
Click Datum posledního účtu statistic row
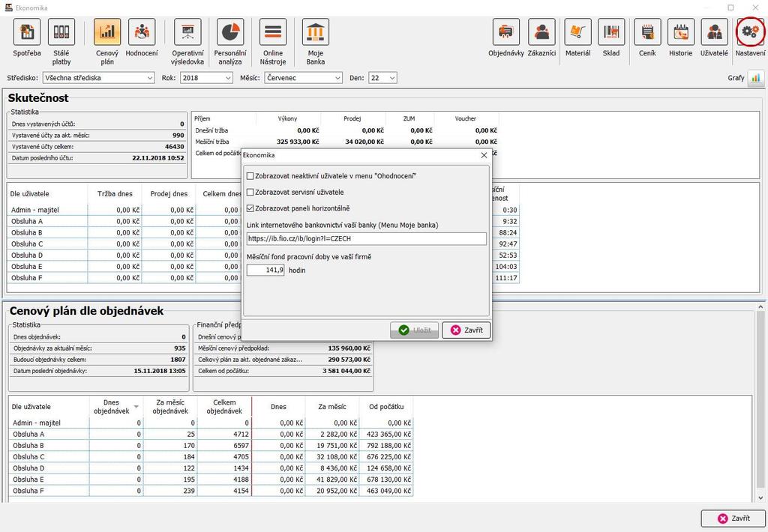click(97, 158)
